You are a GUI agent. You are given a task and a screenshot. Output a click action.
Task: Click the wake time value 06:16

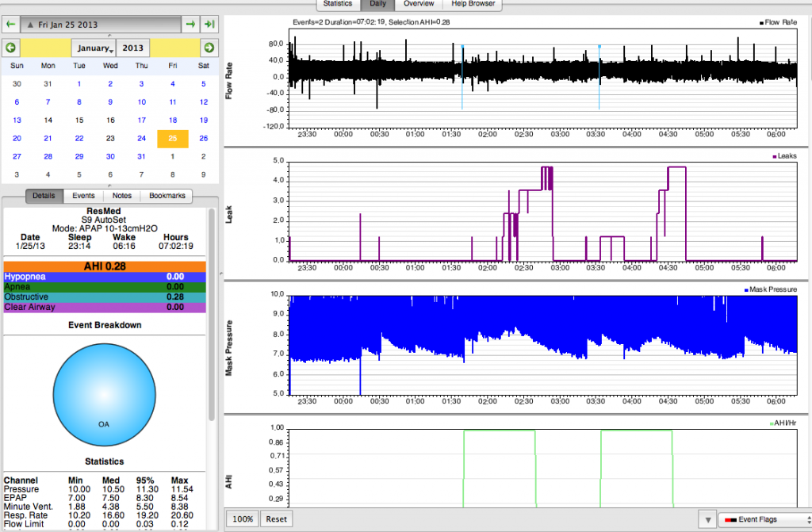[x=124, y=246]
